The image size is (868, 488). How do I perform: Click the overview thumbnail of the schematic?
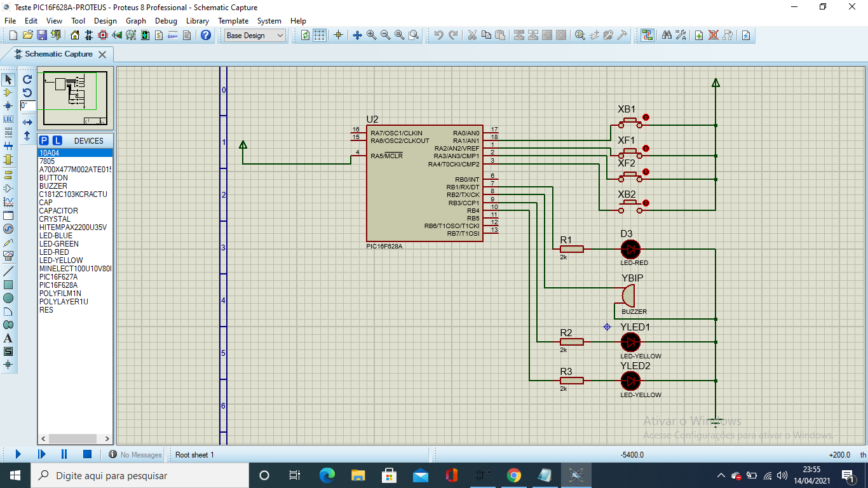[x=75, y=98]
